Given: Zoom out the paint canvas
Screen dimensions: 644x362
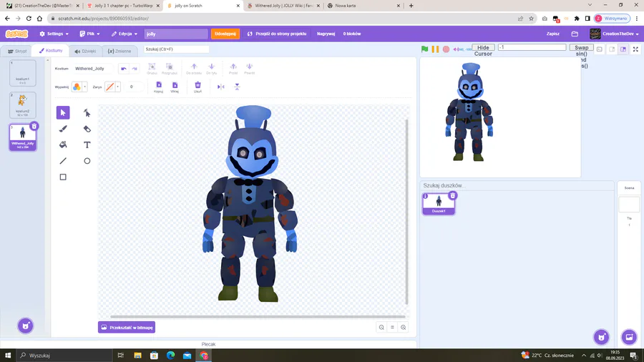Looking at the screenshot, I should (381, 327).
